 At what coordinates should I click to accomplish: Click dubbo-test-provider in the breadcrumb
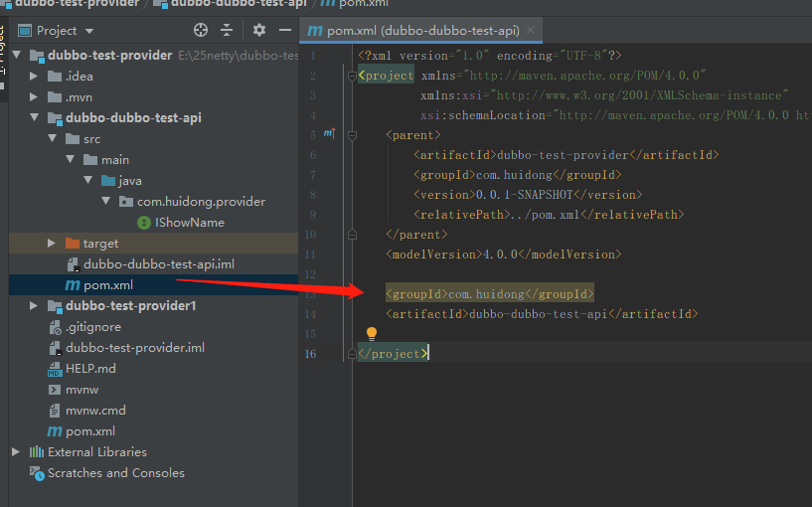pyautogui.click(x=77, y=3)
